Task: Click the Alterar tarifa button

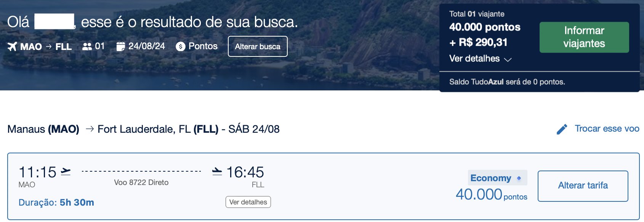Action: click(583, 186)
